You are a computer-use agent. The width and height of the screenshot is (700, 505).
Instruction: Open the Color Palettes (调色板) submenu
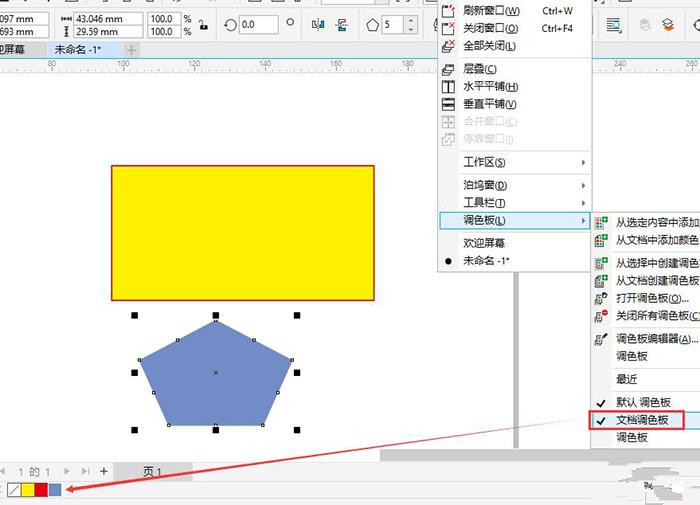click(515, 221)
